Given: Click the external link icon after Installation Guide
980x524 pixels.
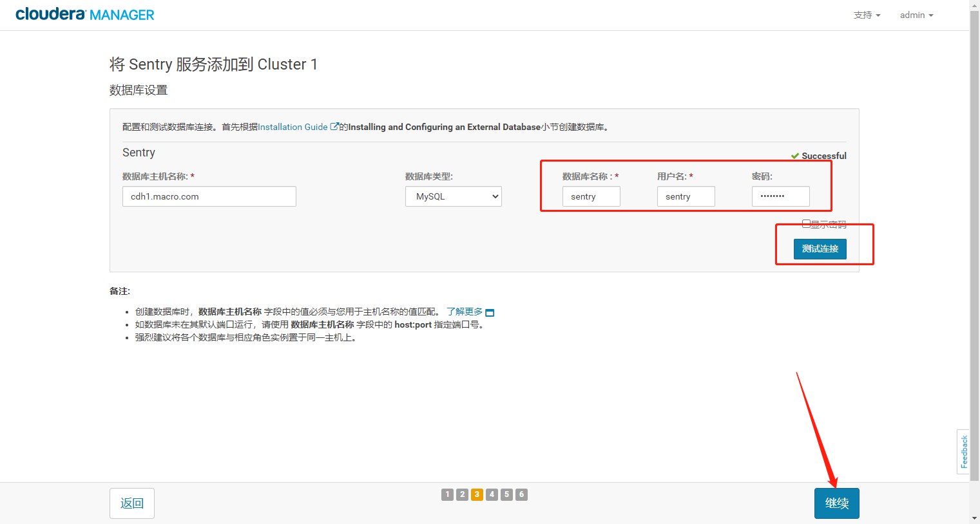Looking at the screenshot, I should (x=334, y=126).
